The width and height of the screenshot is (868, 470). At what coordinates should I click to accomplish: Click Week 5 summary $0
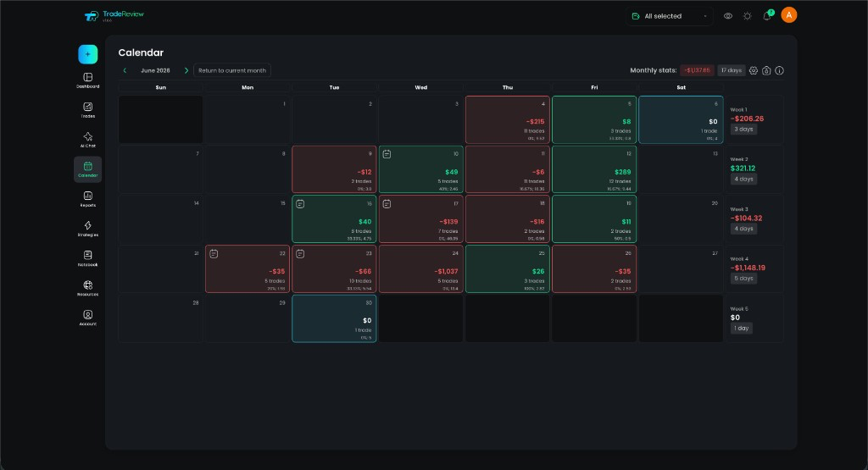pyautogui.click(x=735, y=318)
